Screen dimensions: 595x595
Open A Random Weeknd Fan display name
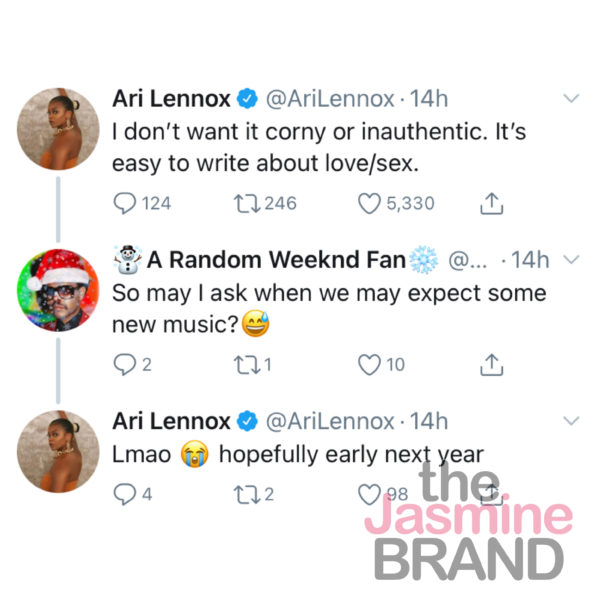[276, 260]
